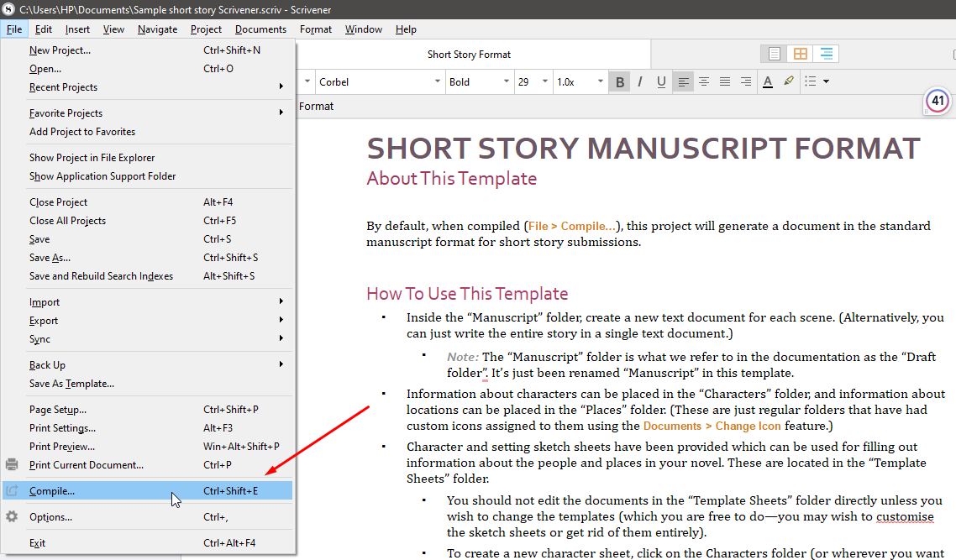Toggle underline formatting
The image size is (956, 560).
coord(661,81)
